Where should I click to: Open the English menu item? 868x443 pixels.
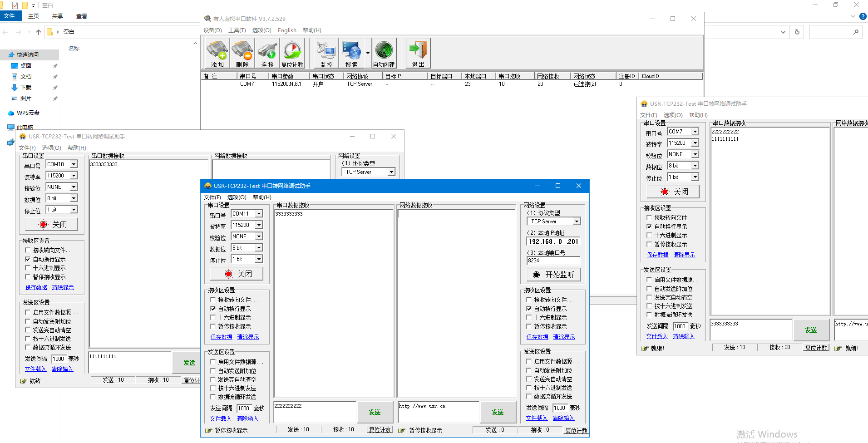[x=287, y=30]
